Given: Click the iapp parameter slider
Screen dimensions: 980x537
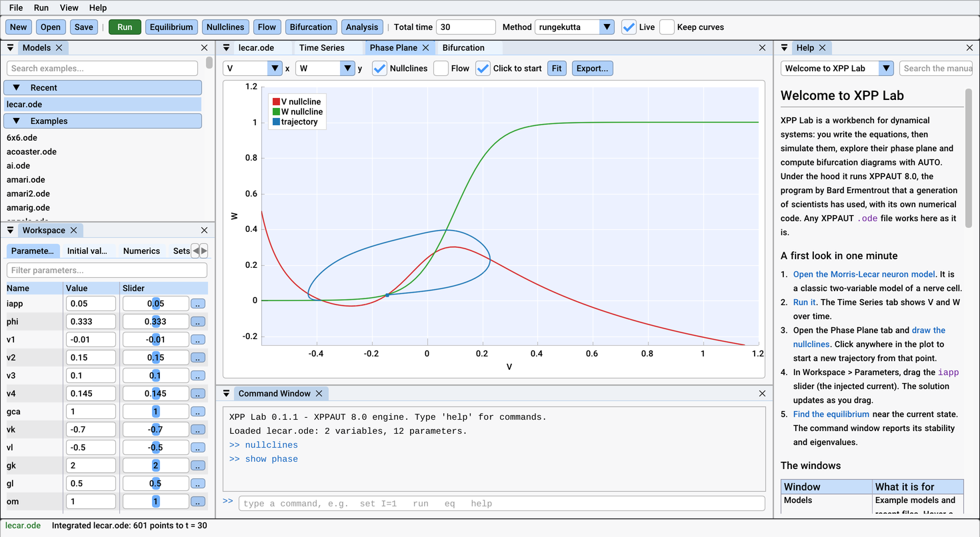Looking at the screenshot, I should click(156, 304).
